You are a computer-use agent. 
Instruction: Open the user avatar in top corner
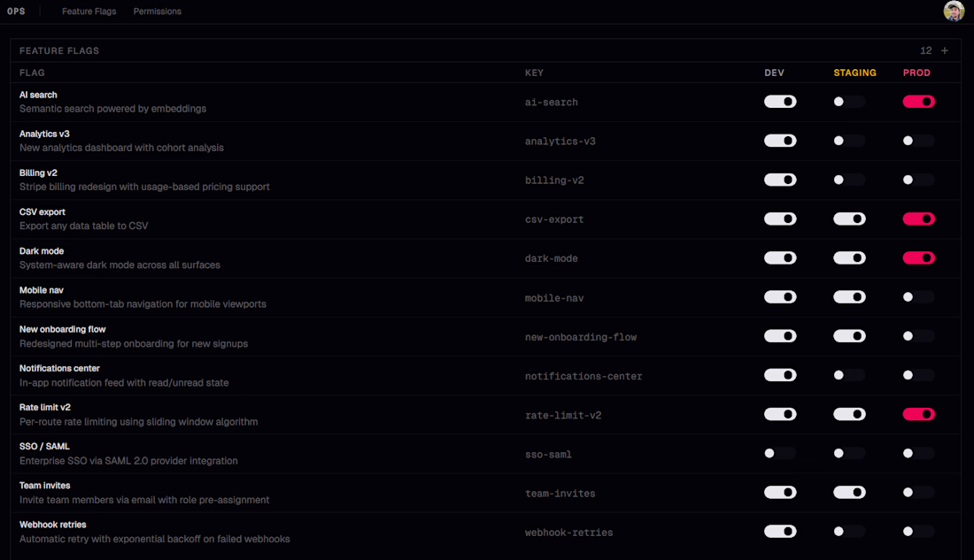954,12
